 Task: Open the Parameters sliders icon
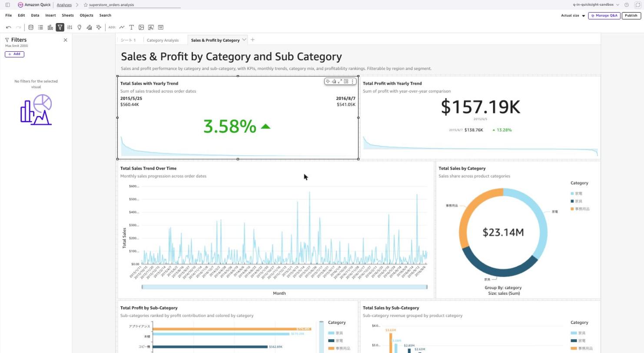(70, 27)
